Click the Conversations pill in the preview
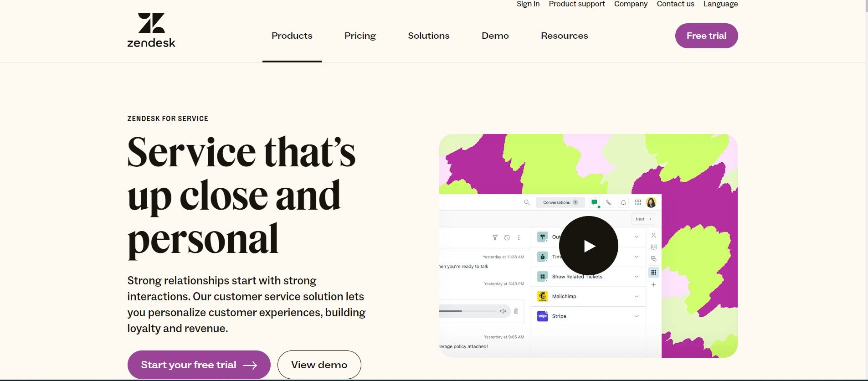Screen dimensions: 868x381 [x=560, y=202]
